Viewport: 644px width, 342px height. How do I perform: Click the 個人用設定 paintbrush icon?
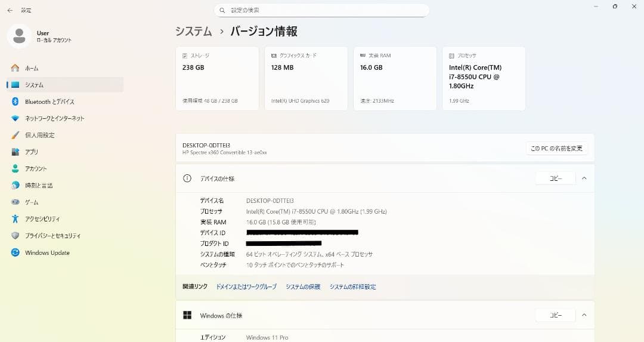tap(15, 135)
